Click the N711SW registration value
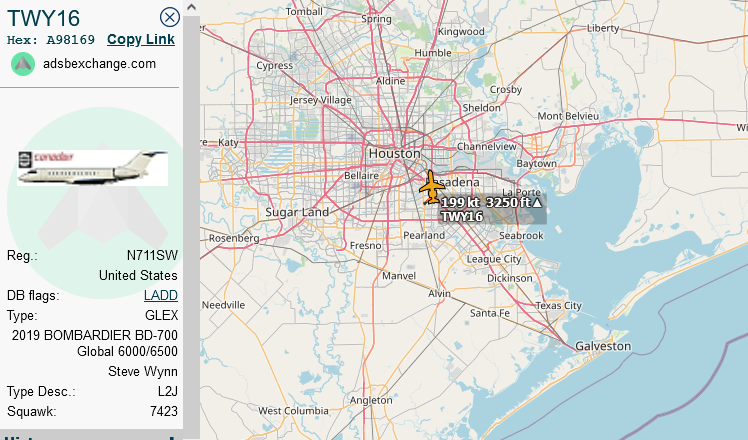 [x=152, y=256]
